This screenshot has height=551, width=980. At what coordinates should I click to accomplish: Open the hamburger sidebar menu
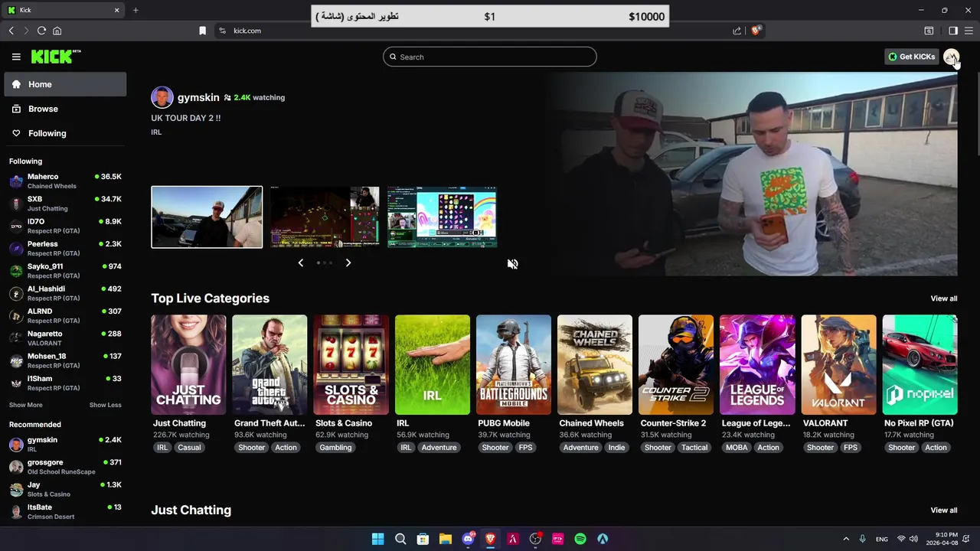tap(16, 57)
